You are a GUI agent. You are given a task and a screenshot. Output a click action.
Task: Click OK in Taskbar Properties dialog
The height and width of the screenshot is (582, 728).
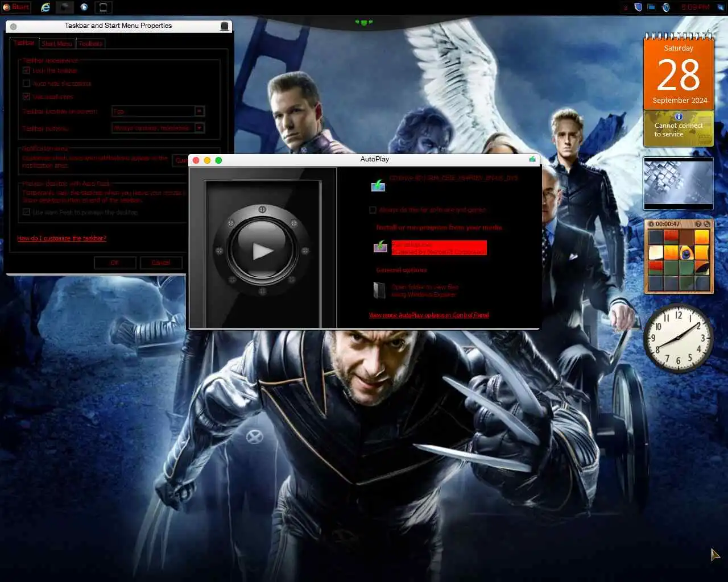point(115,263)
